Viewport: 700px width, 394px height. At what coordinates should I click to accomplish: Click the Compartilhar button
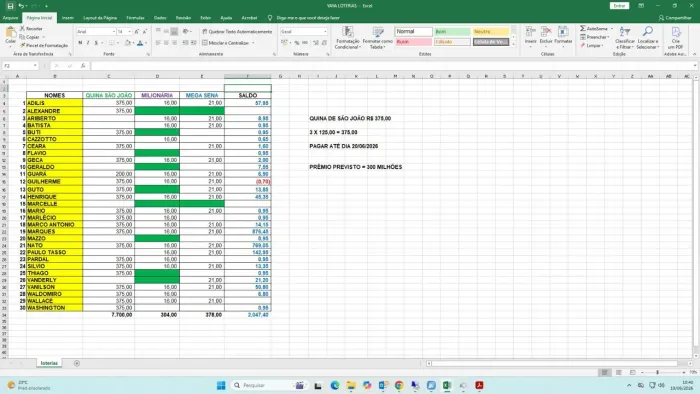[x=675, y=18]
